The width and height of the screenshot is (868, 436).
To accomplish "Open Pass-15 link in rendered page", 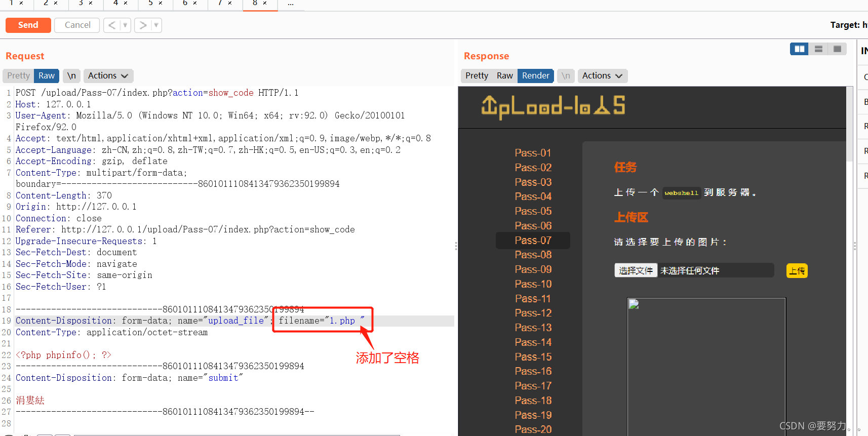I will pos(533,357).
